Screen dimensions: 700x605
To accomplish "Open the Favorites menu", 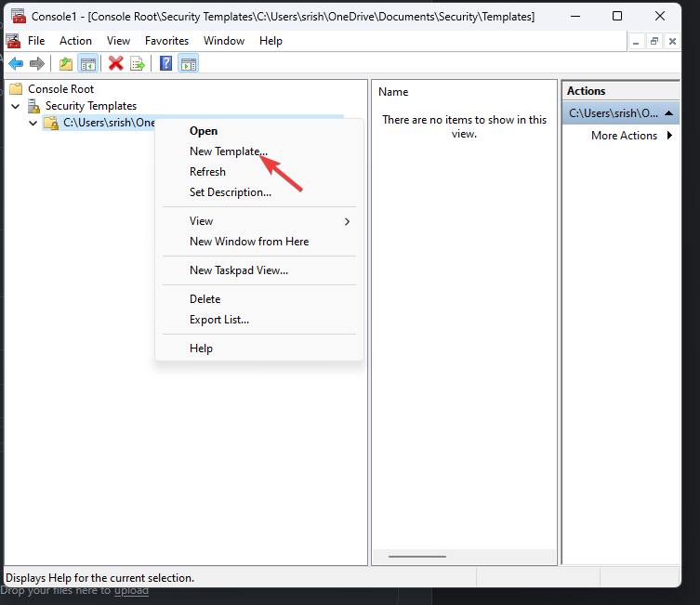I will coord(166,41).
